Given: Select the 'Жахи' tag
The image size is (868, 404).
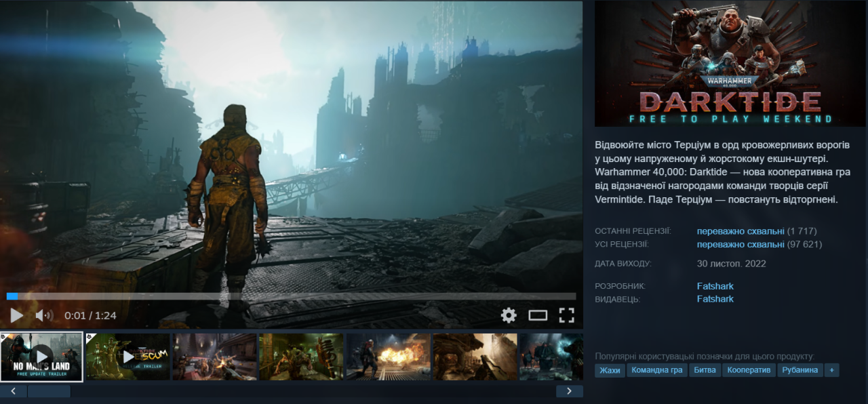Looking at the screenshot, I should click(x=610, y=370).
